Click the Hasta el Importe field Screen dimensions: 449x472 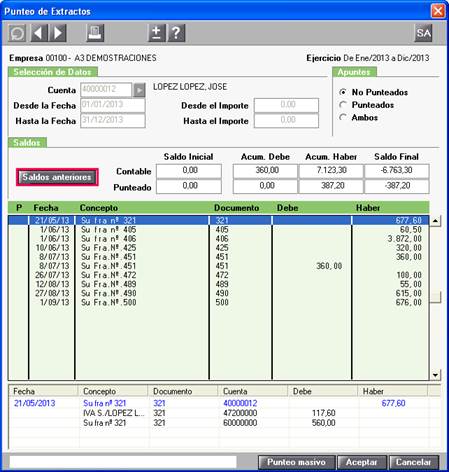tap(286, 120)
